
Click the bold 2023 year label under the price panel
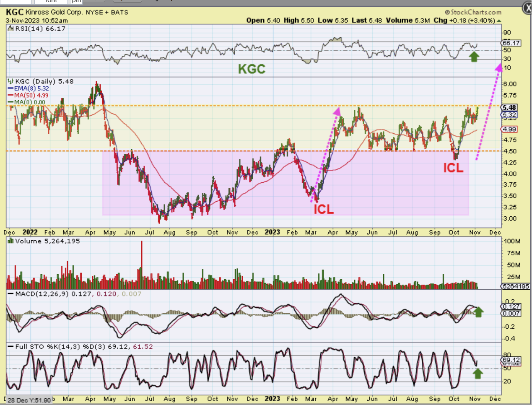[272, 232]
